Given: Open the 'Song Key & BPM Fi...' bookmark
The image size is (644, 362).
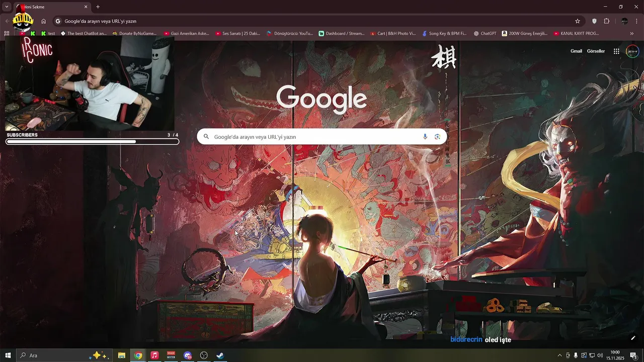Looking at the screenshot, I should pos(444,34).
